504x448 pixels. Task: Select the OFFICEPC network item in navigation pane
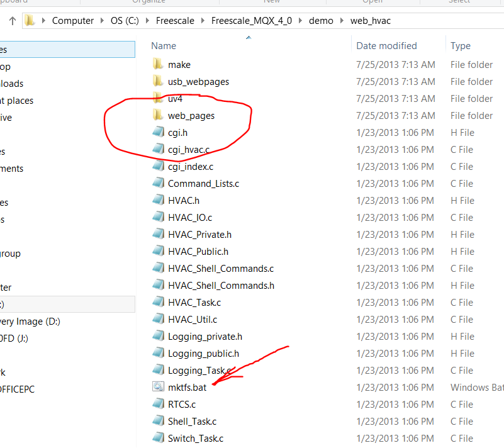click(18, 389)
